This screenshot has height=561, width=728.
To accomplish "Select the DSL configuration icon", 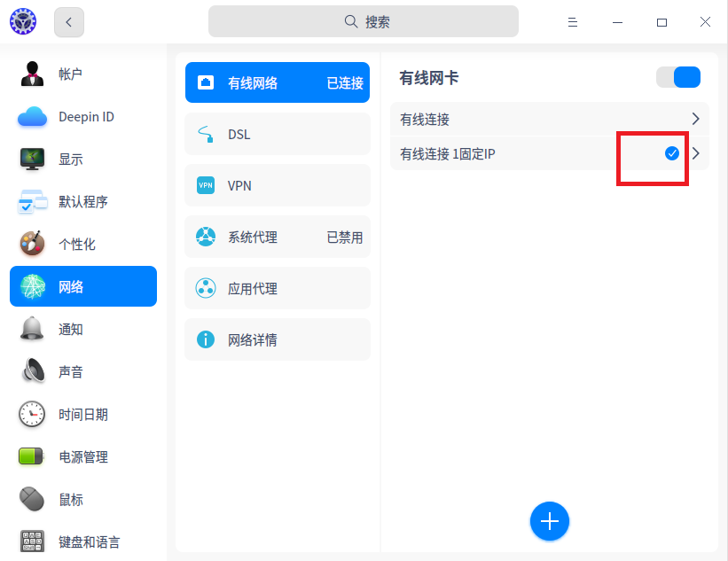I will click(205, 134).
